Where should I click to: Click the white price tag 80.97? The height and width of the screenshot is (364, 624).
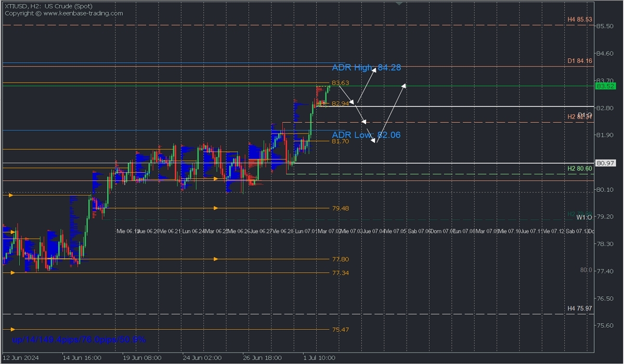pos(606,163)
